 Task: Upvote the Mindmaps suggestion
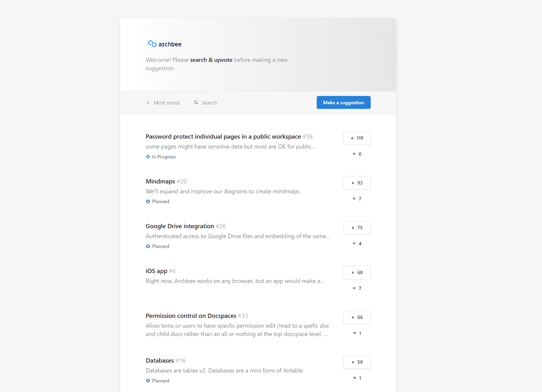[x=357, y=183]
